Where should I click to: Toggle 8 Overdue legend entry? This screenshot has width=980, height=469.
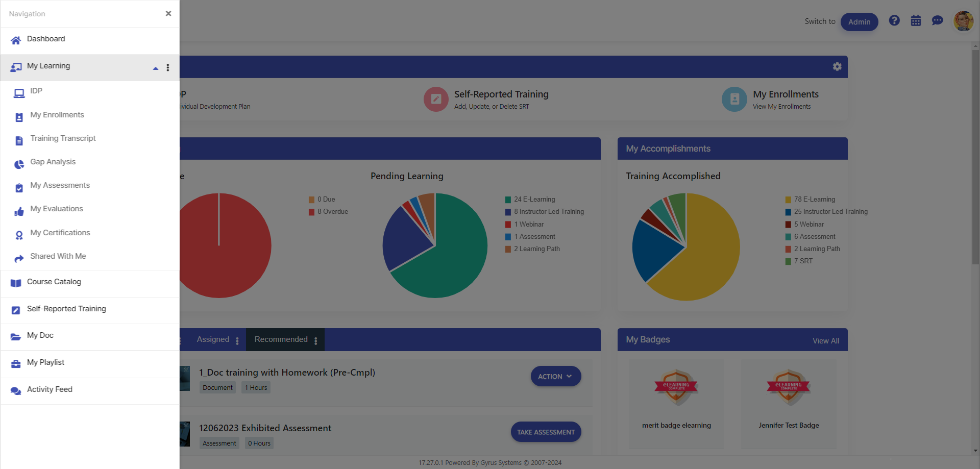point(332,212)
